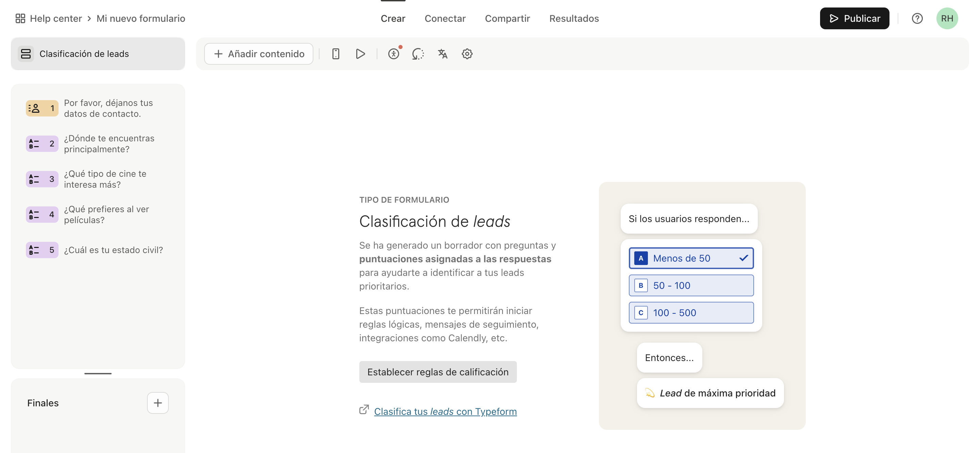Image resolution: width=980 pixels, height=453 pixels.
Task: Open question '¿Cuál es tu estado civil?'
Action: click(x=113, y=250)
